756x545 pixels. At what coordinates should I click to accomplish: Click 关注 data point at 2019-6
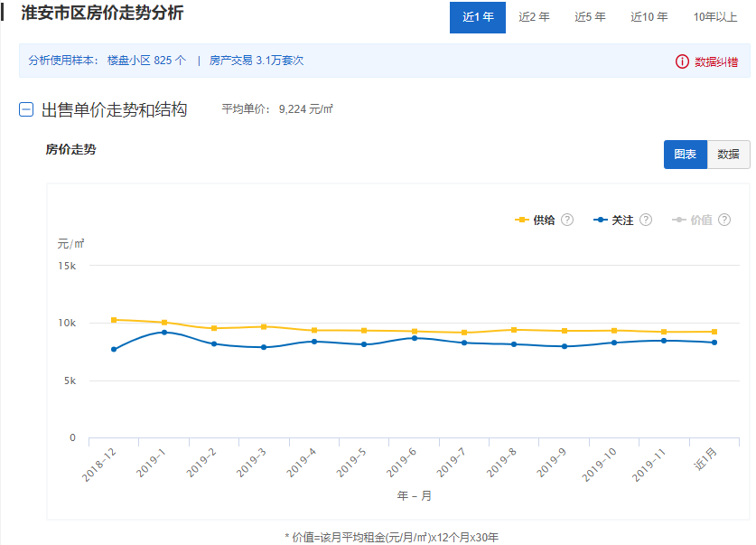click(414, 338)
